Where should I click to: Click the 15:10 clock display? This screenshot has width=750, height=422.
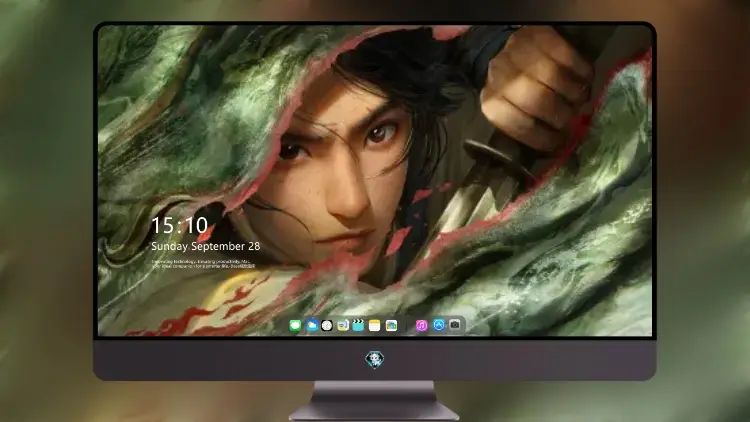click(x=179, y=225)
